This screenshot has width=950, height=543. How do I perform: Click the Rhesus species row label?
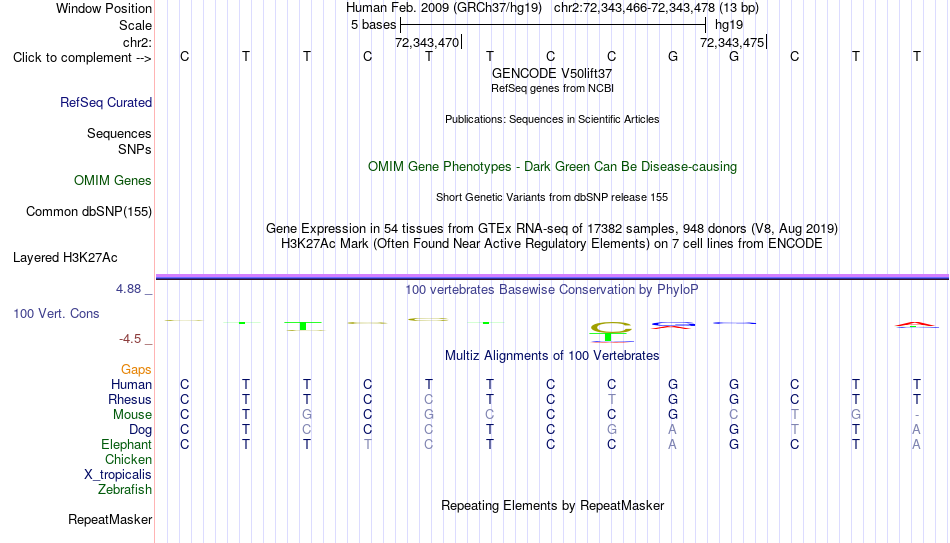(x=130, y=399)
